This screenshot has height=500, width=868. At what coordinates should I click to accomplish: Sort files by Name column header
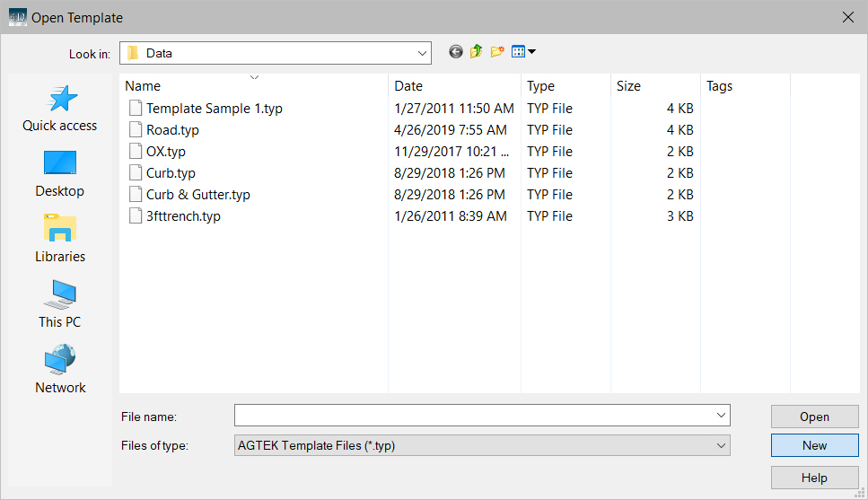coord(144,86)
